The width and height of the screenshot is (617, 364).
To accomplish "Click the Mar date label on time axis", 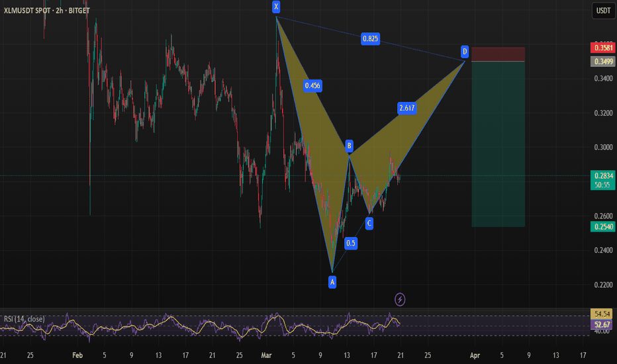I will (x=266, y=355).
